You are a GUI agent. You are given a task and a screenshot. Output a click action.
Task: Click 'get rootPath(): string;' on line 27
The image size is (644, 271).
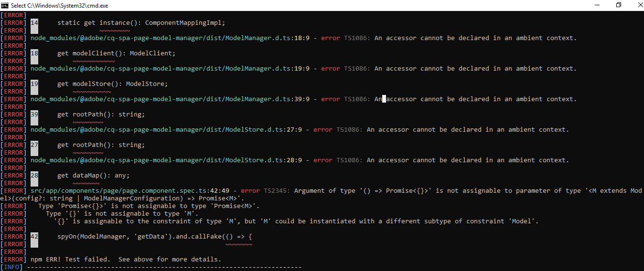click(x=101, y=145)
